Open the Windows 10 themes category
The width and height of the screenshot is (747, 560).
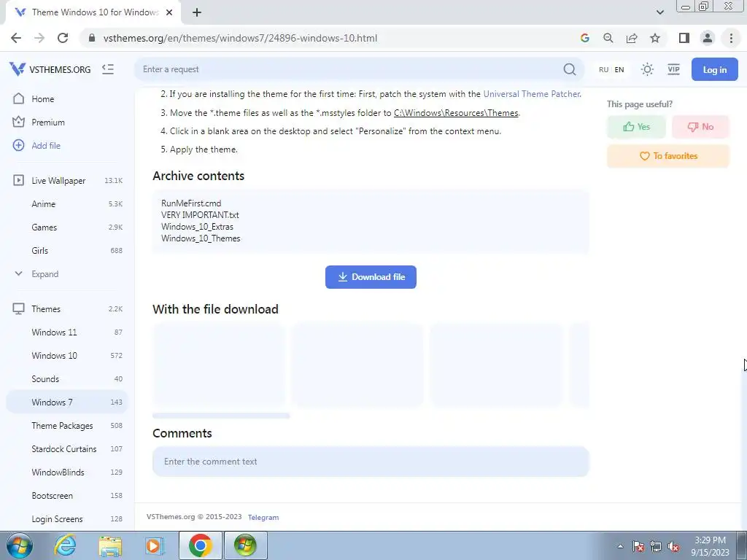67,355
